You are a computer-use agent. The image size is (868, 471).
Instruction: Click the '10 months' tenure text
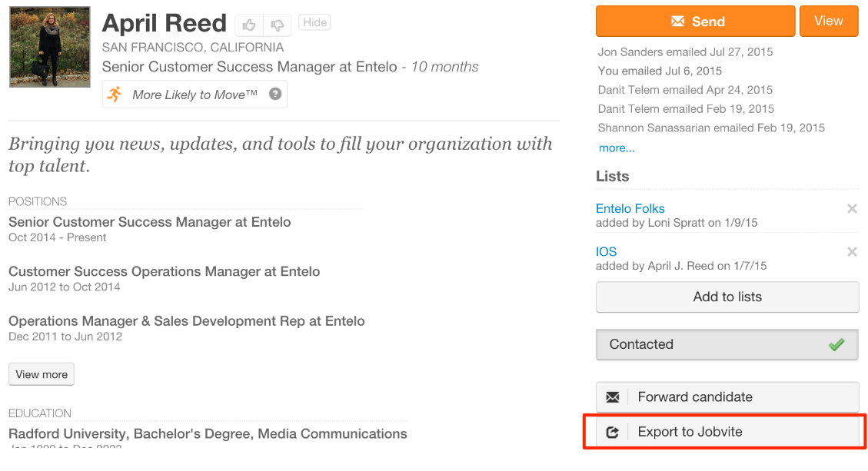coord(444,67)
